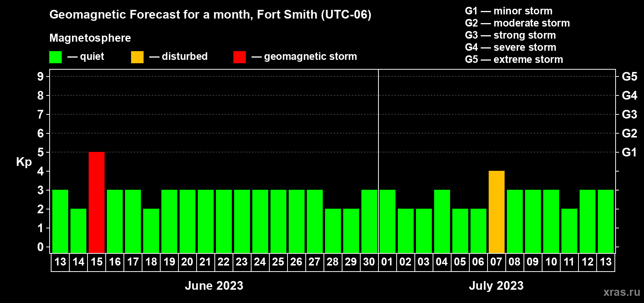Click the right-axis 'G5' label
The image size is (644, 303).
[x=630, y=77]
